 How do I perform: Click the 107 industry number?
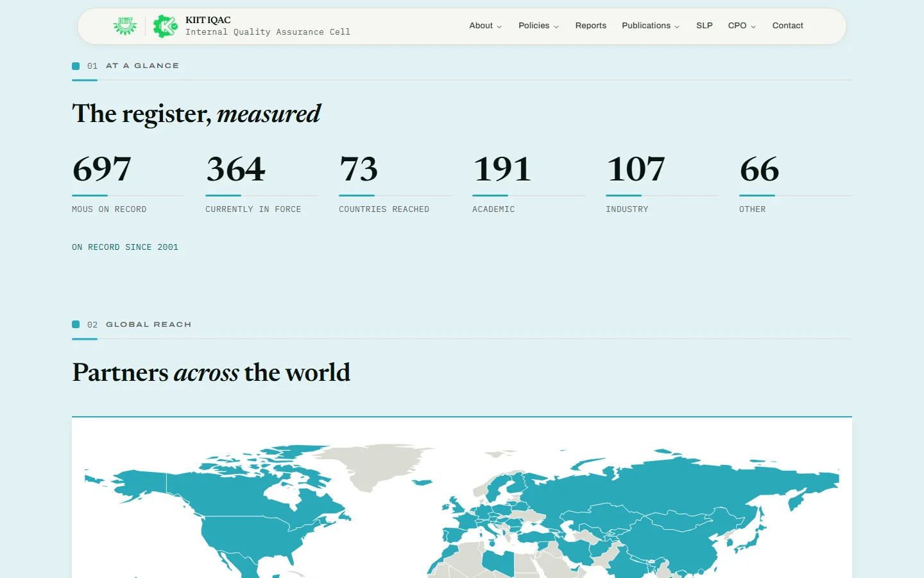point(636,169)
